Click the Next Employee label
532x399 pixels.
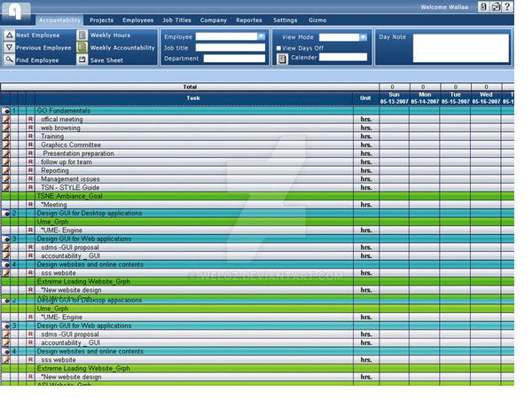click(x=37, y=35)
